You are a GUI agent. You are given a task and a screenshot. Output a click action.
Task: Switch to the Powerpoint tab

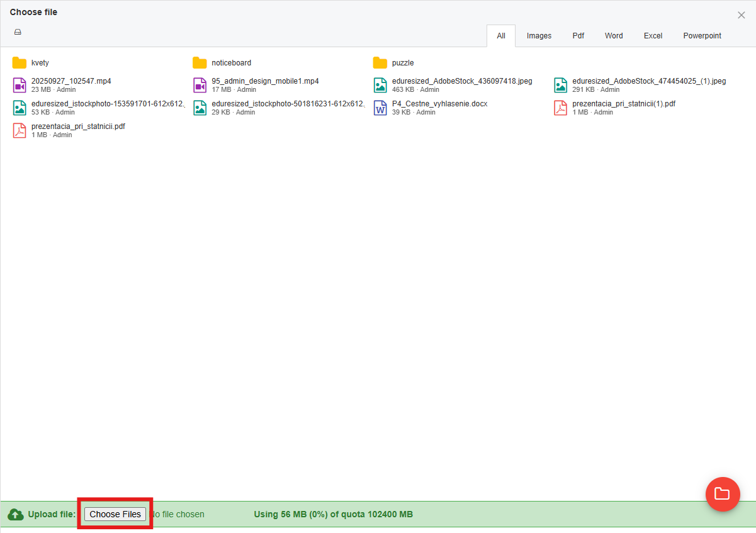pyautogui.click(x=702, y=36)
